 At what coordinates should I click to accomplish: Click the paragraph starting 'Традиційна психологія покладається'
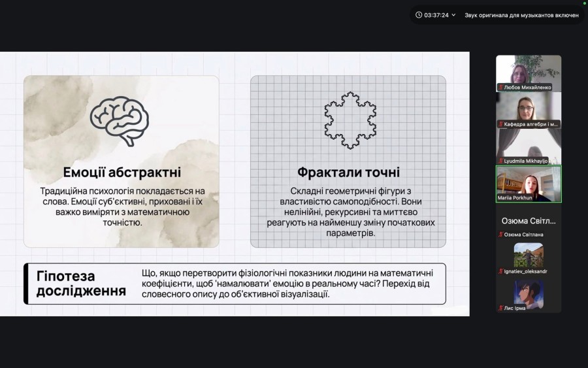pos(122,207)
